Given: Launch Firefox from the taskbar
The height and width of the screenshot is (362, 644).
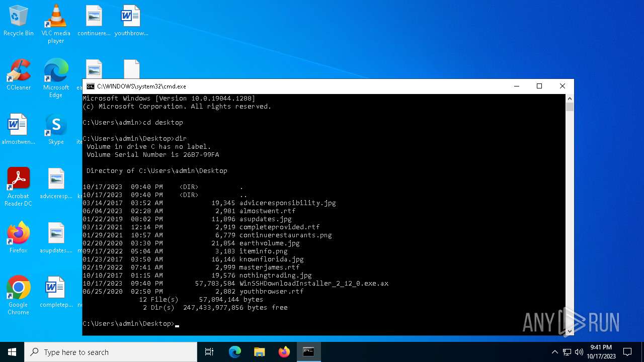Looking at the screenshot, I should (284, 352).
